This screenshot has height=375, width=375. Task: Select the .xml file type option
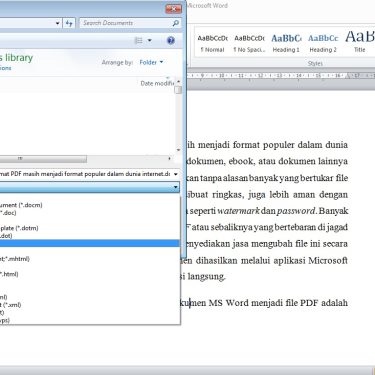[x=90, y=305]
